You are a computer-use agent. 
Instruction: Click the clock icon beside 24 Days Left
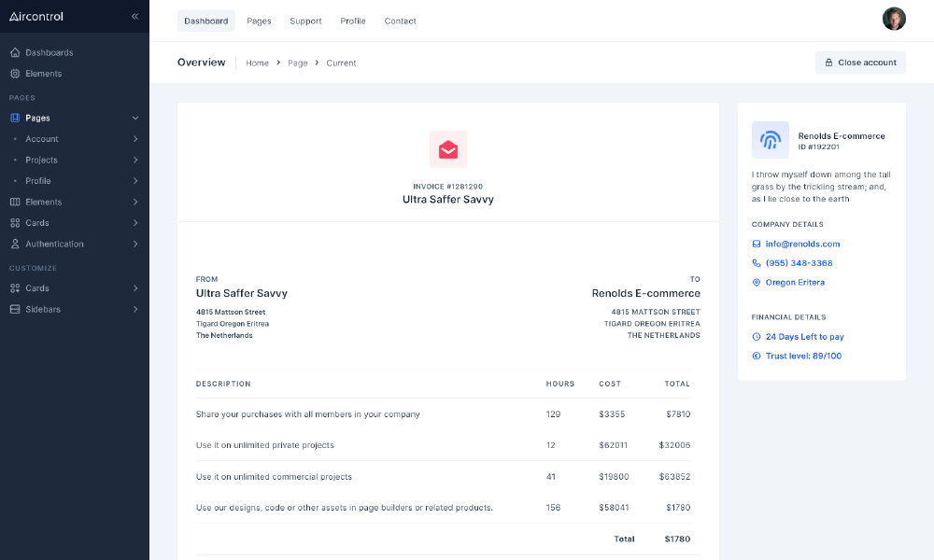point(756,336)
